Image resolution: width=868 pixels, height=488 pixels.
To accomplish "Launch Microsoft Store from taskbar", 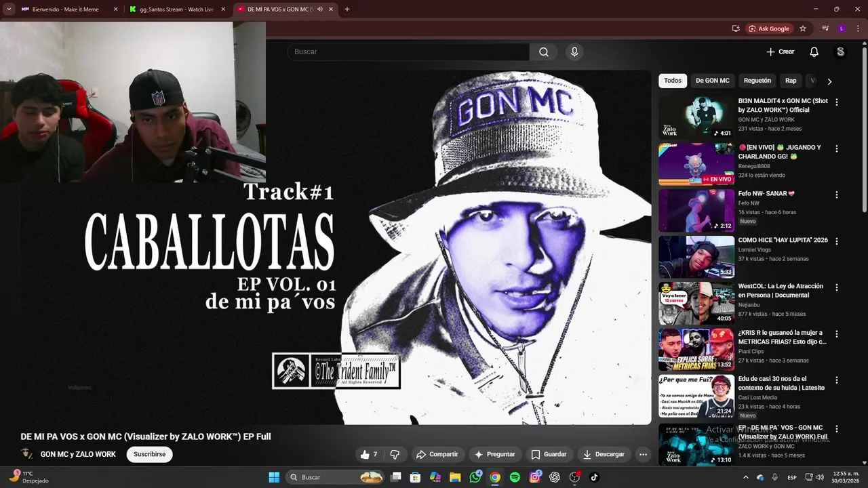I will click(x=416, y=477).
